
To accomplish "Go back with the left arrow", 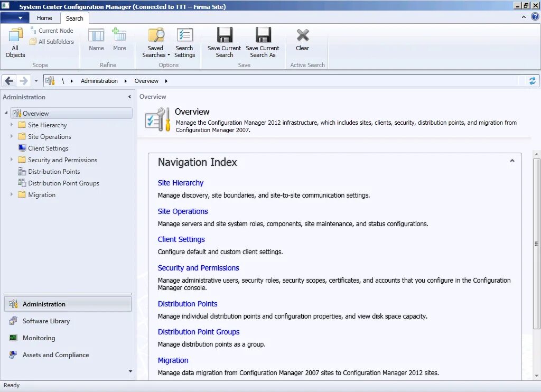I will click(10, 81).
